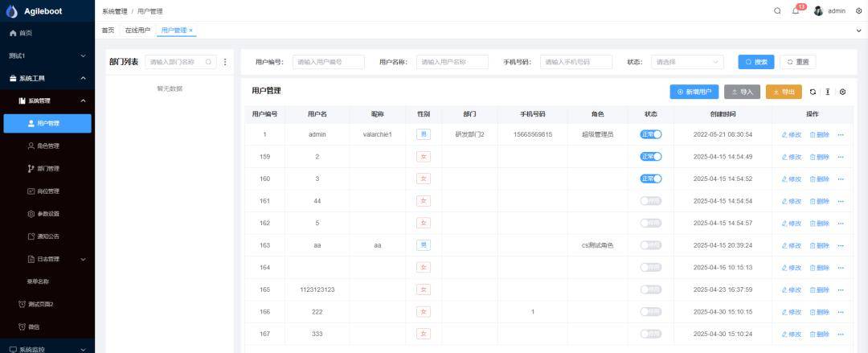Toggle status switch for admin user
Screen dimensions: 868x353
click(x=651, y=134)
